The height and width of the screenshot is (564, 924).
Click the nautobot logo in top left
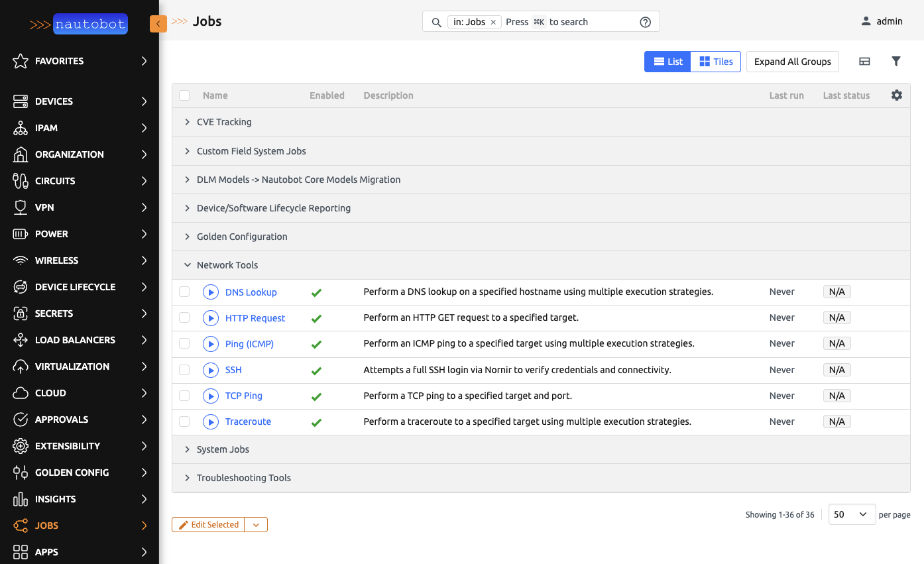91,23
